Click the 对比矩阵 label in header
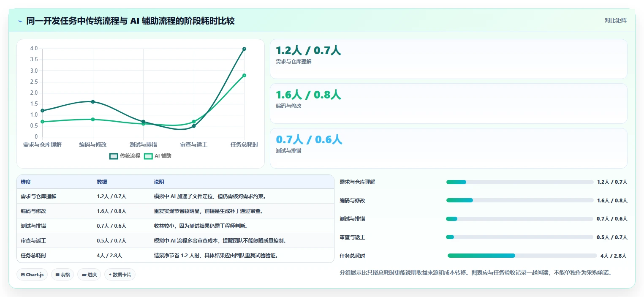The image size is (644, 297). tap(616, 20)
